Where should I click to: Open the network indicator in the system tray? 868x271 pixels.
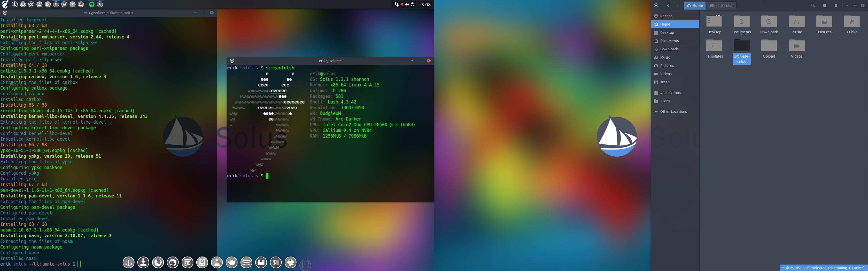point(396,4)
